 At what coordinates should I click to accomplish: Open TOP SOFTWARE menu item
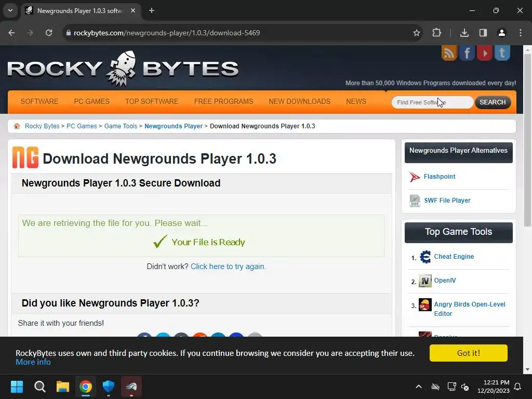152,101
